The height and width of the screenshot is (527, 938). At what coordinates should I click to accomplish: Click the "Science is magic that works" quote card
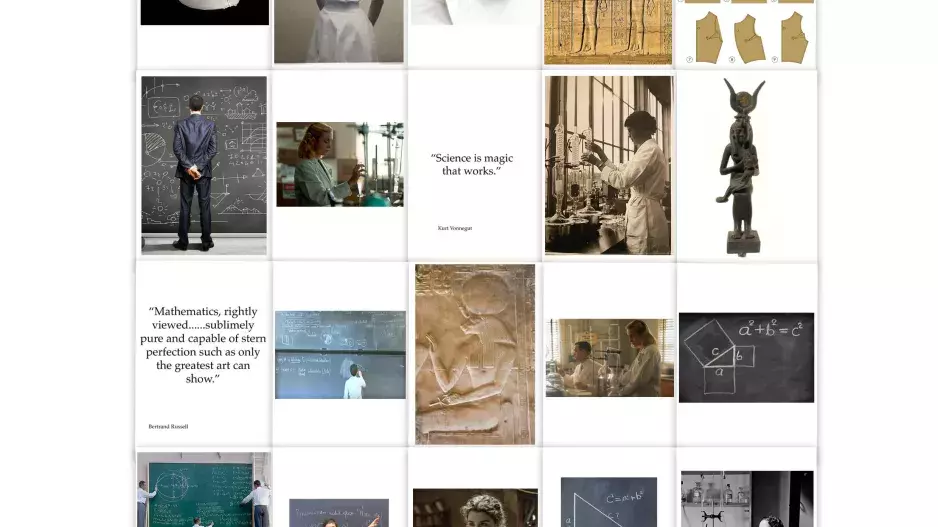click(x=474, y=165)
